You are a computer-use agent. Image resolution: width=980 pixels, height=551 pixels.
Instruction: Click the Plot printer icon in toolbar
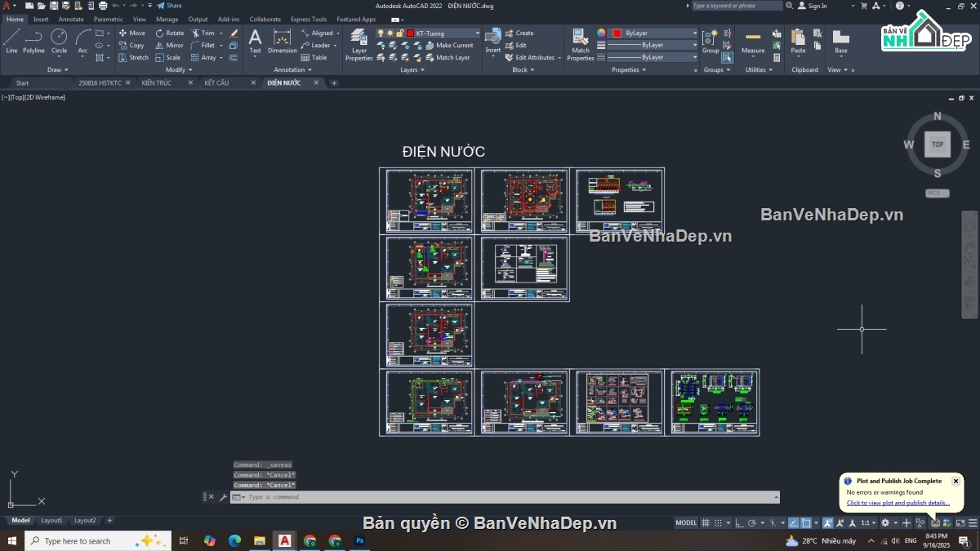(103, 6)
